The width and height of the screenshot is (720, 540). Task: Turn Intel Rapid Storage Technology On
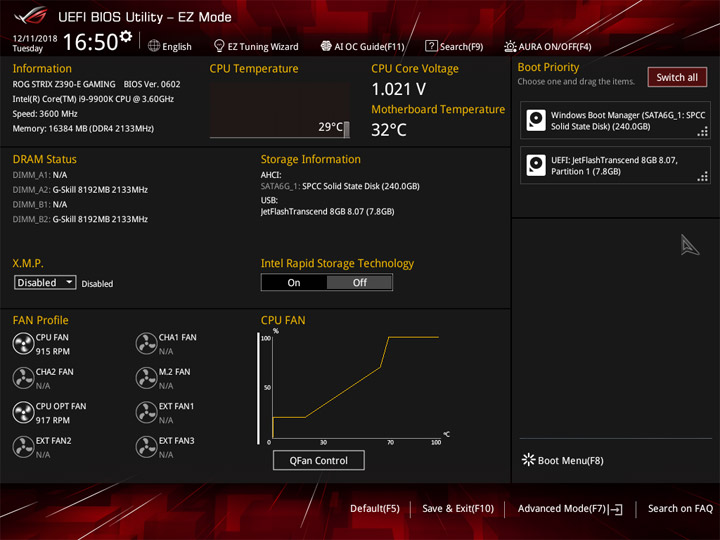tap(294, 283)
